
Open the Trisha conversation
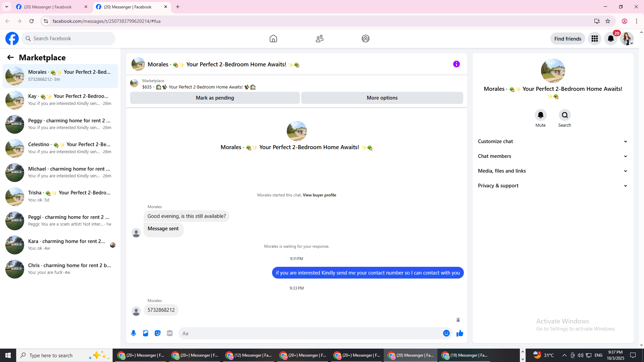pos(60,196)
